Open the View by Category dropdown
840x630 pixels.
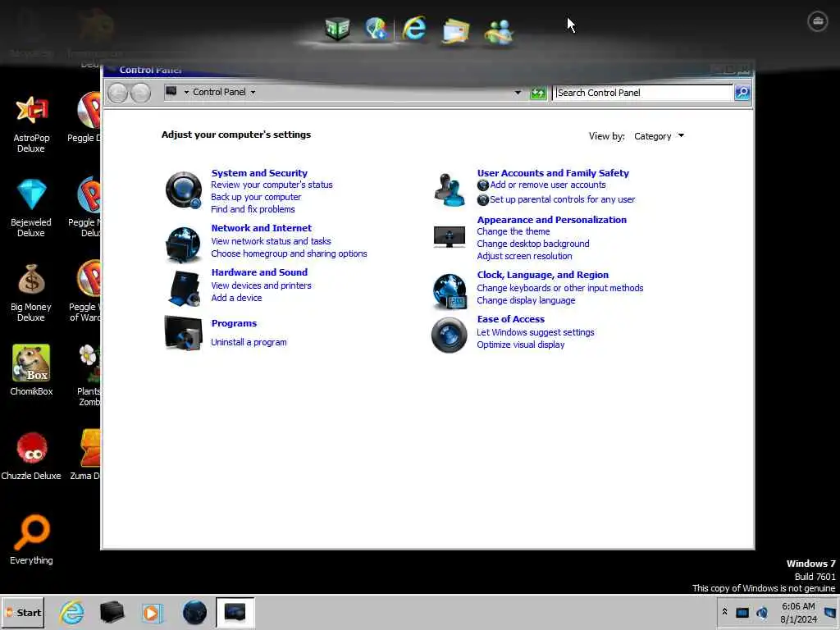pos(659,136)
